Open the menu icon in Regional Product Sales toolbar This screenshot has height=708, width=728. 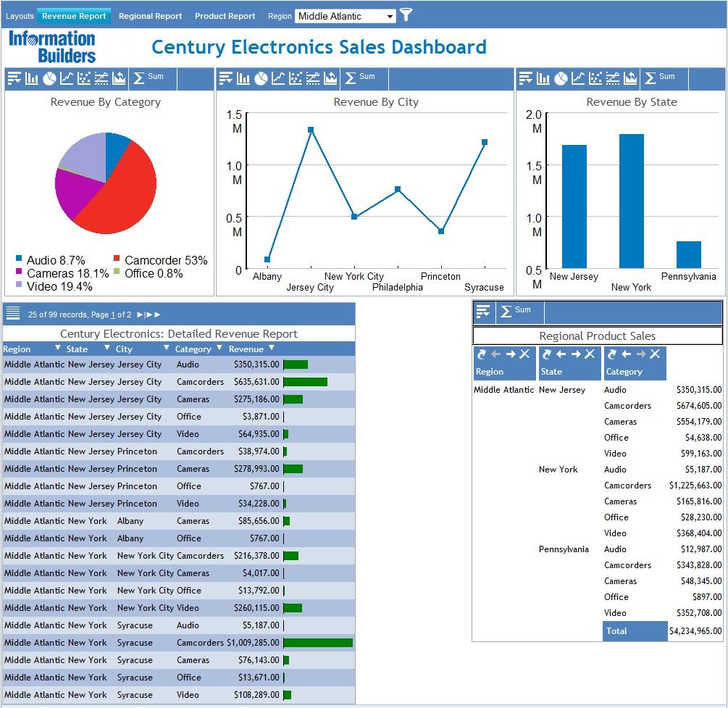point(483,311)
